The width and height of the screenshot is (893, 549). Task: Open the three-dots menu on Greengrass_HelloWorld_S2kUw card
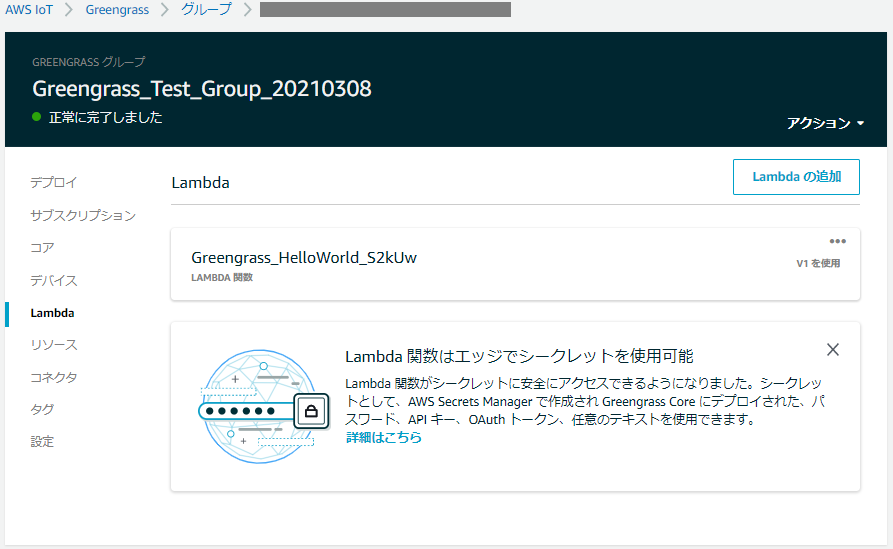(837, 241)
